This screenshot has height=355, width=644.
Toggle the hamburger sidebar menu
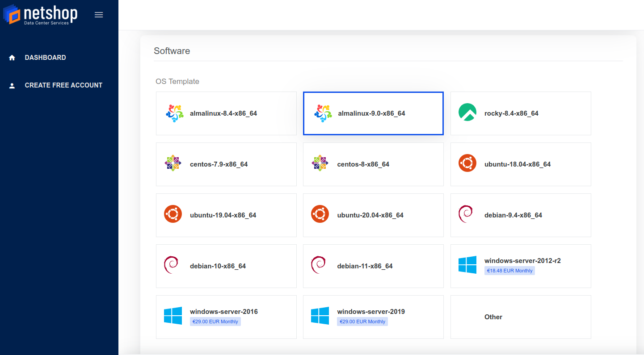(x=99, y=15)
